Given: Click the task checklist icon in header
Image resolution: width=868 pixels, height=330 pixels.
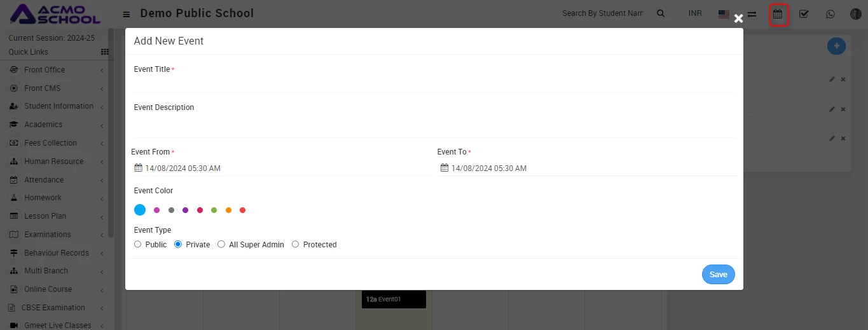Looking at the screenshot, I should click(804, 14).
